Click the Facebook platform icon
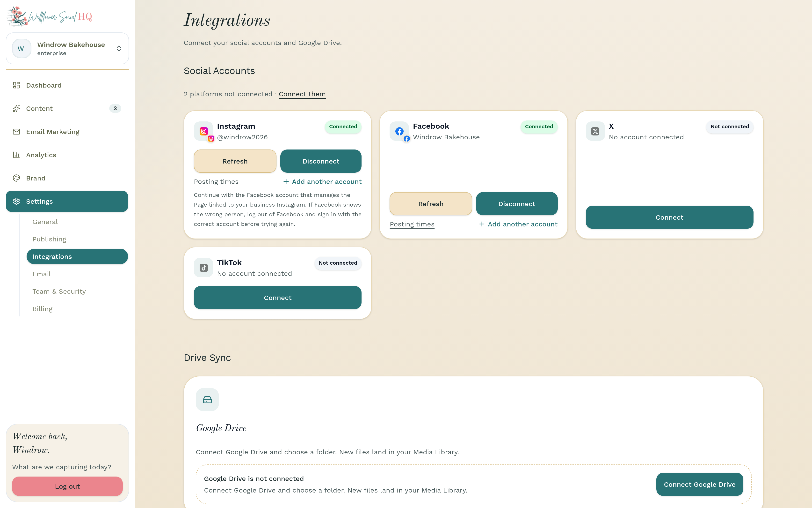This screenshot has width=812, height=508. click(399, 131)
